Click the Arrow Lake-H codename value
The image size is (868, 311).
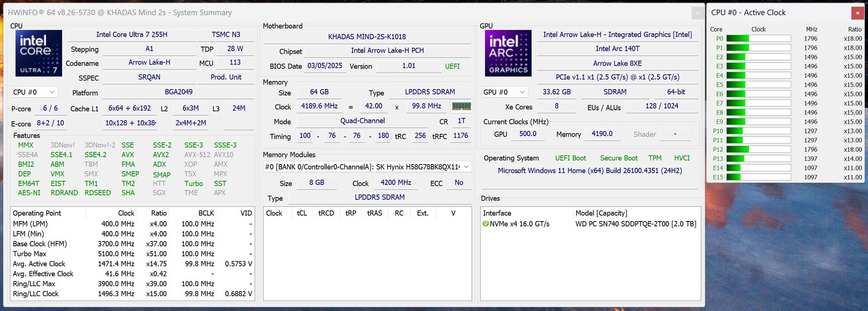[149, 62]
